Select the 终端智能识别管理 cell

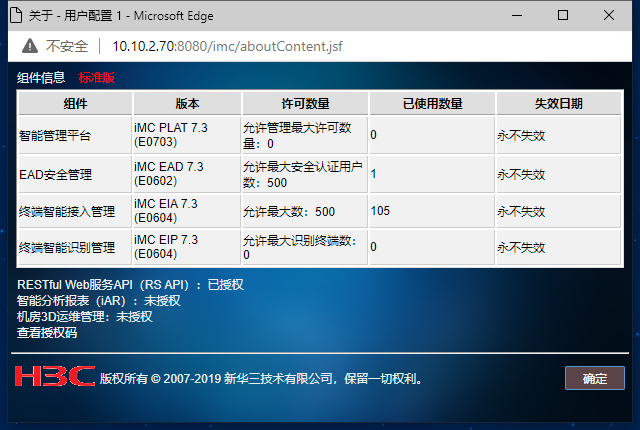pos(75,247)
